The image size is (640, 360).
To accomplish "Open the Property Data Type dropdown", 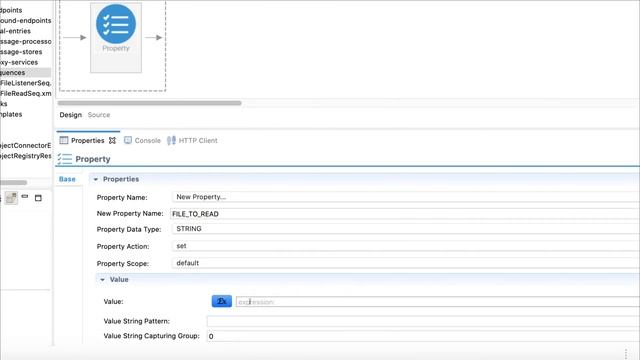I will coord(406,229).
